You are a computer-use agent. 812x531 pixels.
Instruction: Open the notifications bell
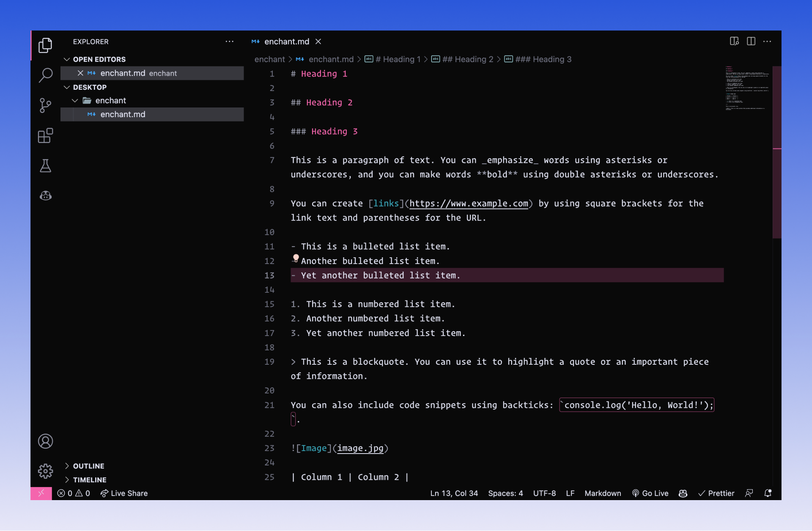click(x=768, y=493)
